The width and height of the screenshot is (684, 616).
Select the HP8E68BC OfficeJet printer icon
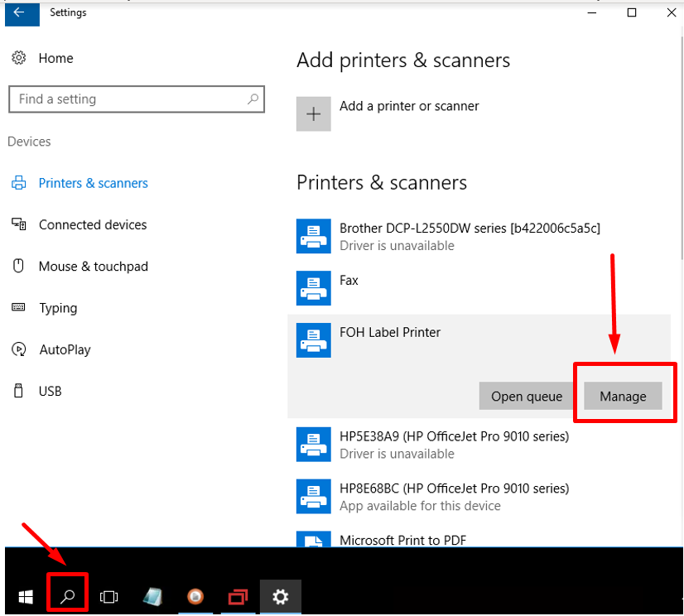point(314,497)
